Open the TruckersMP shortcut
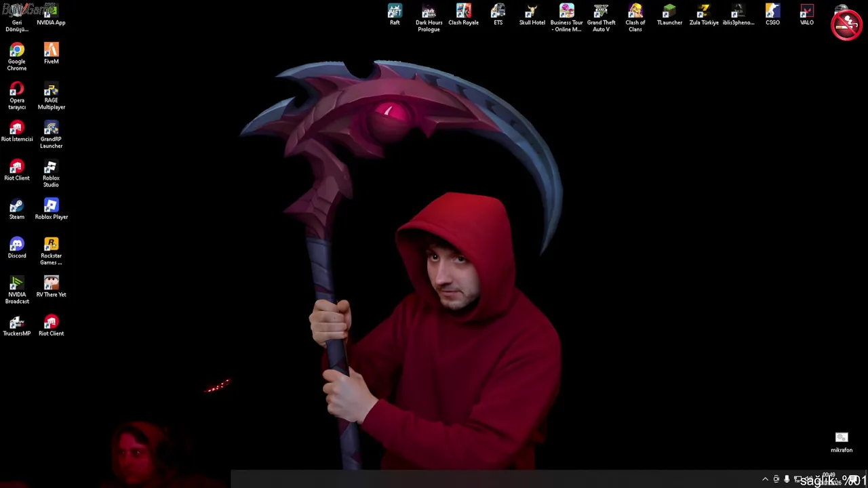 (x=17, y=325)
